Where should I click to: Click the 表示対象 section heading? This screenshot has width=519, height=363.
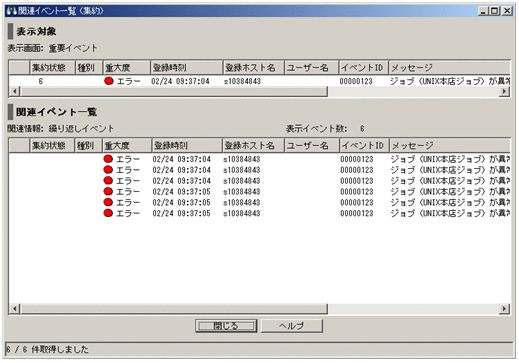tap(36, 31)
